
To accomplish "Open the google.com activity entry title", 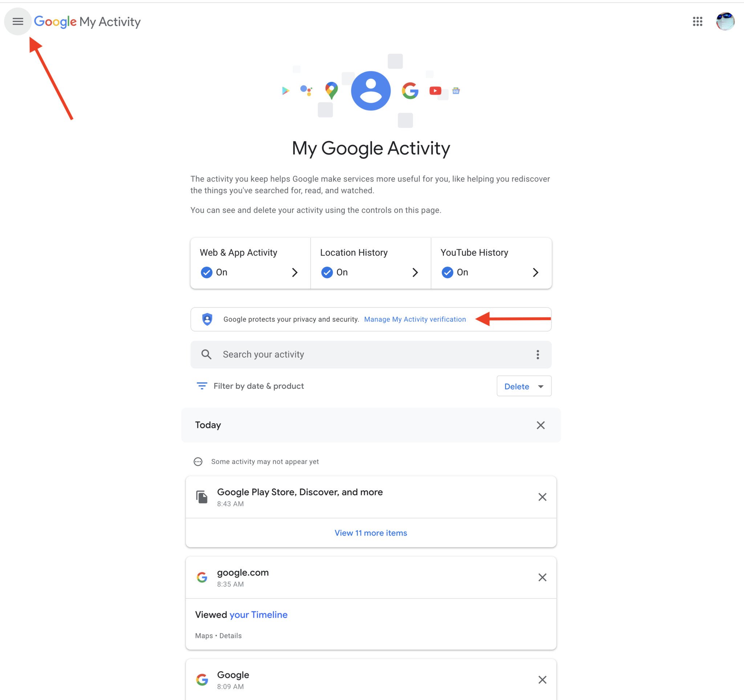I will (243, 572).
